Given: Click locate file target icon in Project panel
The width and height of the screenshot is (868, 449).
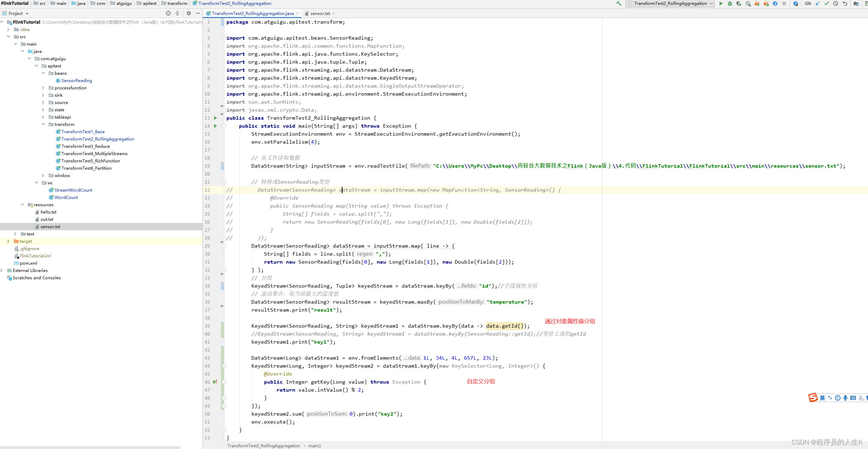Looking at the screenshot, I should coord(168,13).
